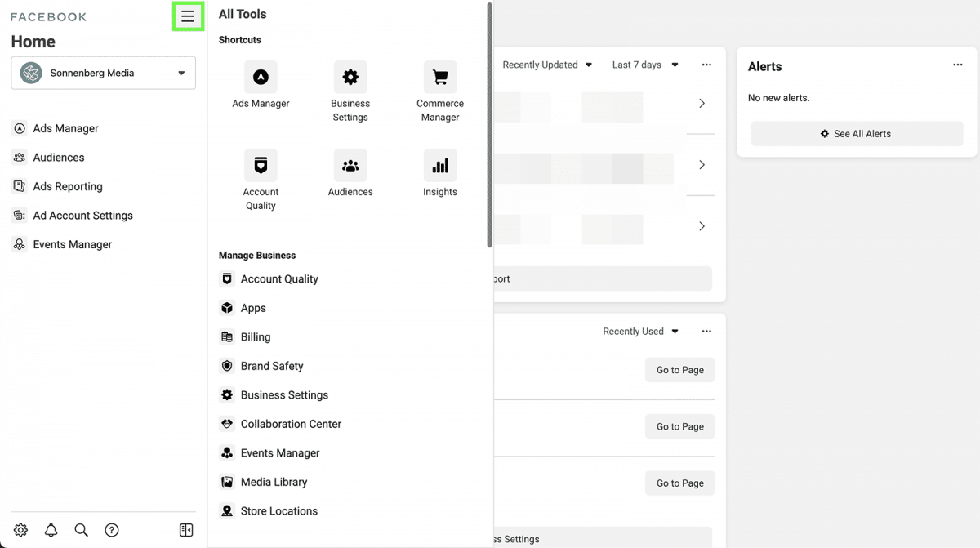Open the Billing link in tools list

pyautogui.click(x=256, y=337)
